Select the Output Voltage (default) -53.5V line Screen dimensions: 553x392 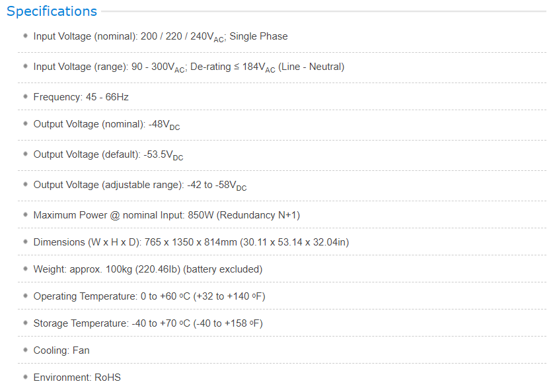point(108,154)
